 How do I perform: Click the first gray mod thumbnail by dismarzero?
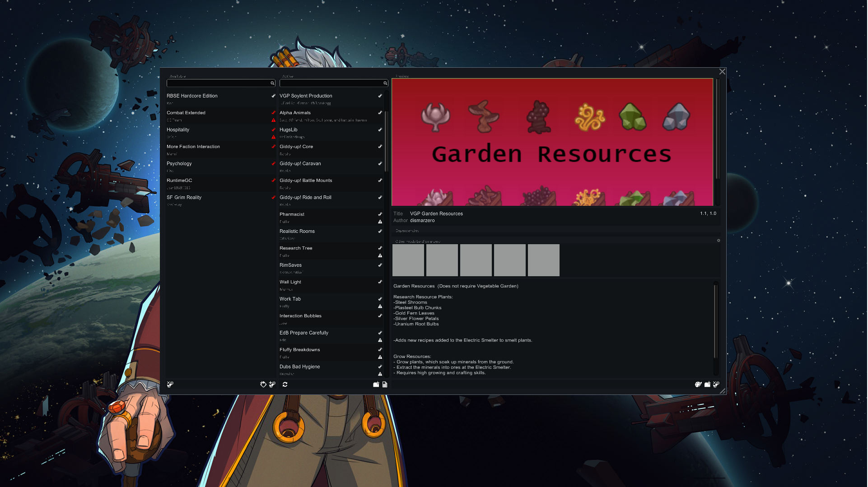click(408, 260)
